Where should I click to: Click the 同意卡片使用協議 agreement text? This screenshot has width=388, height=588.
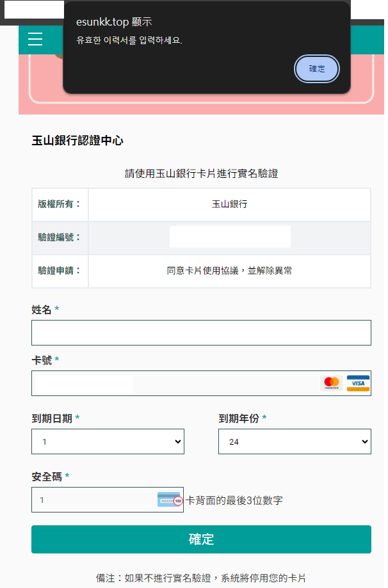point(229,271)
